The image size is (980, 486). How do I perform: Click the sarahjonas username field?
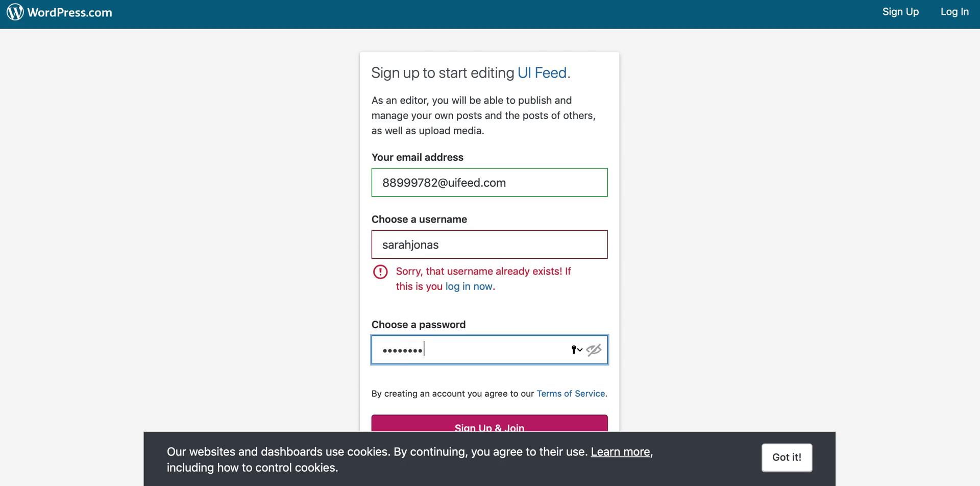[489, 245]
